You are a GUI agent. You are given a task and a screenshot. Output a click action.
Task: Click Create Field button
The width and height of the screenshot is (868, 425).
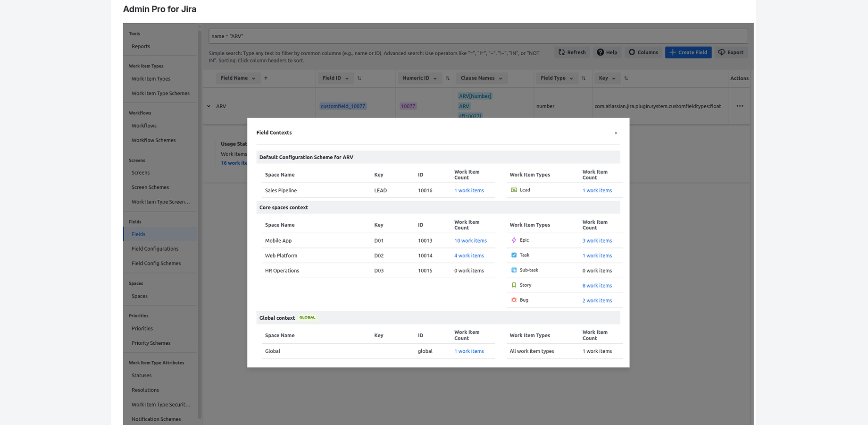click(688, 52)
